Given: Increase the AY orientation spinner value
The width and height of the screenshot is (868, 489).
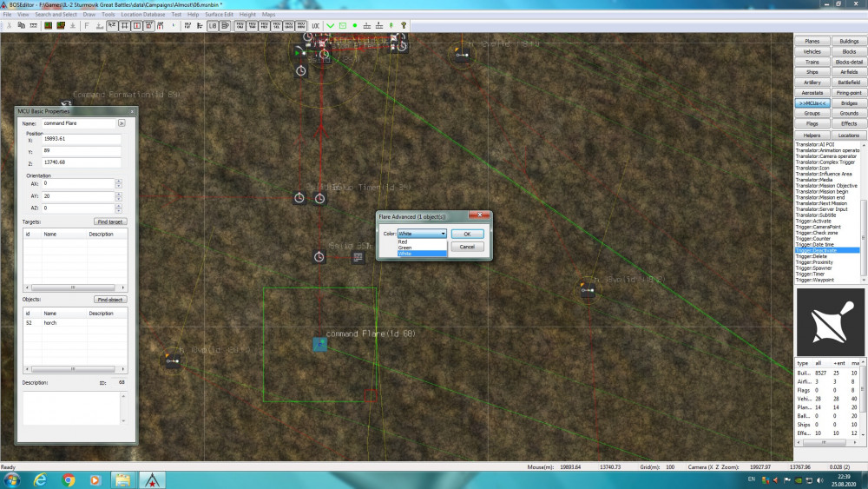Looking at the screenshot, I should point(118,194).
